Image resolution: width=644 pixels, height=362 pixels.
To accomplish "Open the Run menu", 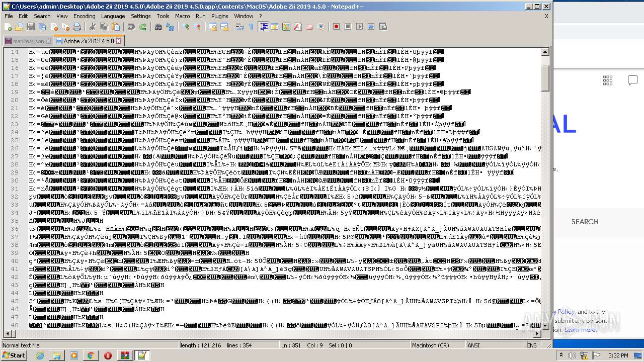I will [201, 16].
